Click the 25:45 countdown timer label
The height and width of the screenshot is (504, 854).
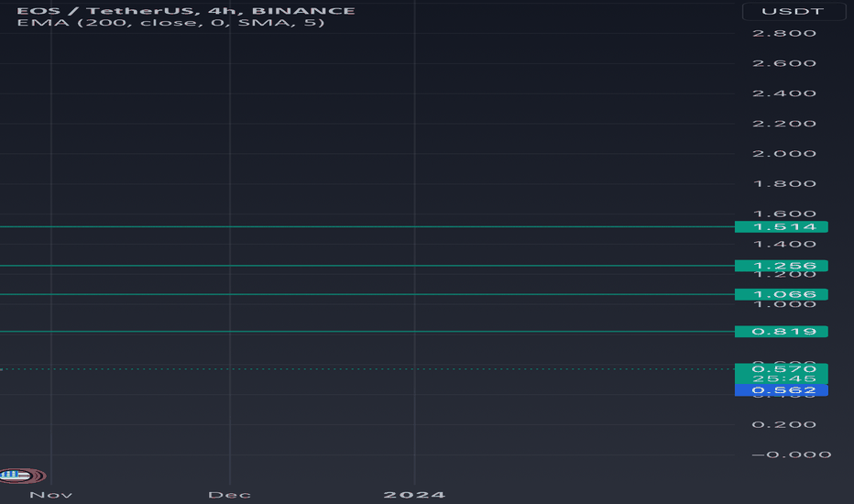tap(783, 378)
